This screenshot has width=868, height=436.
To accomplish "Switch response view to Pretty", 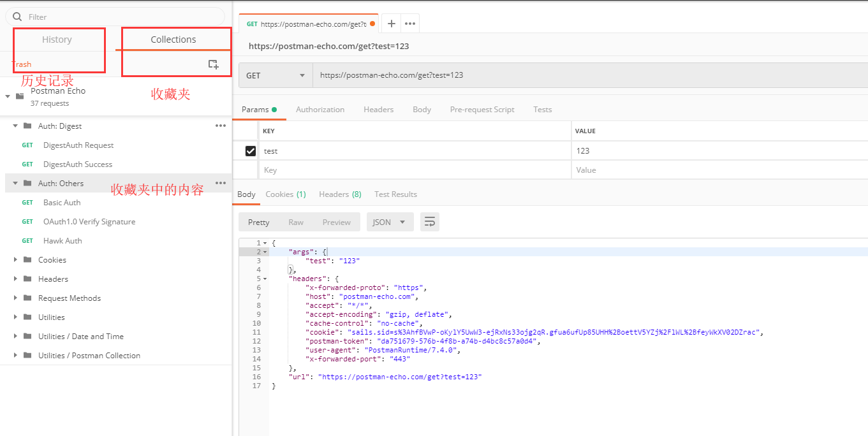I will (x=258, y=222).
